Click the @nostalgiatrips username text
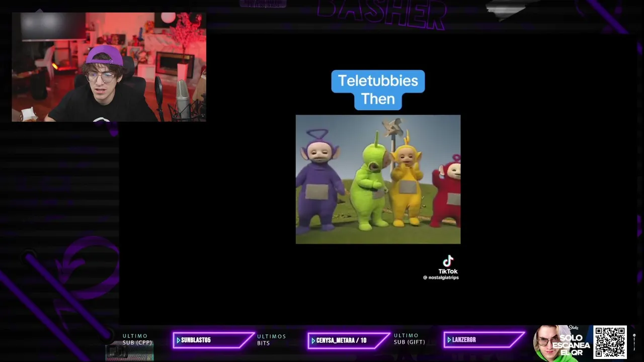 click(x=441, y=278)
